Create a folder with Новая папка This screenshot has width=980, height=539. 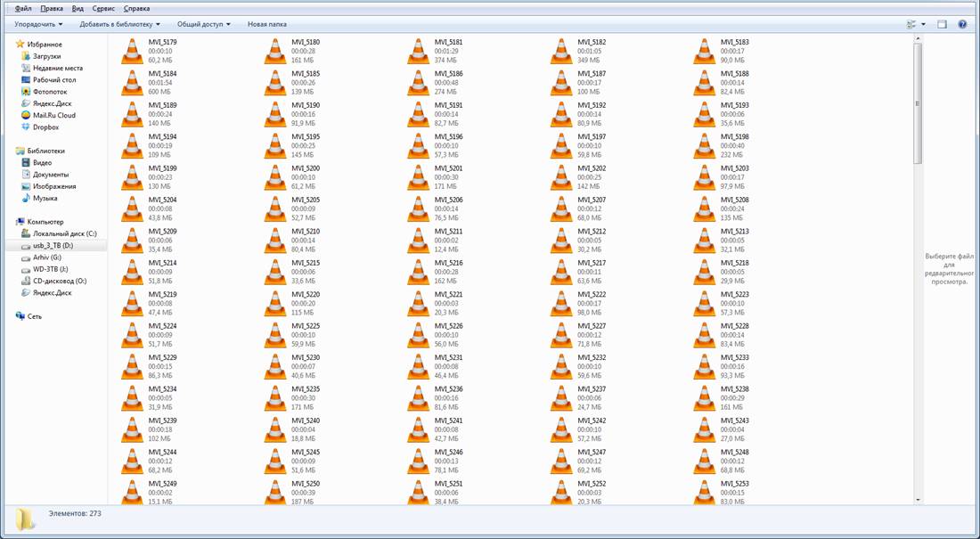pyautogui.click(x=267, y=24)
